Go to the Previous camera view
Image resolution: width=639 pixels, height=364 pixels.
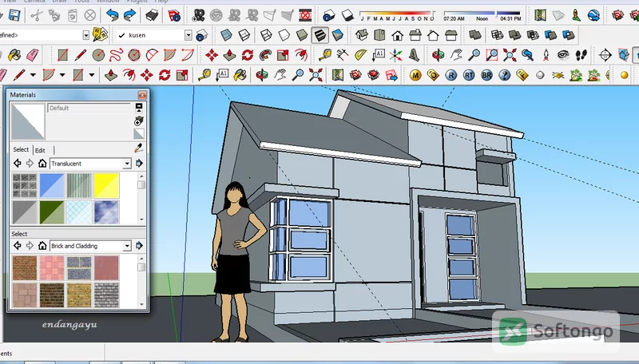click(528, 54)
